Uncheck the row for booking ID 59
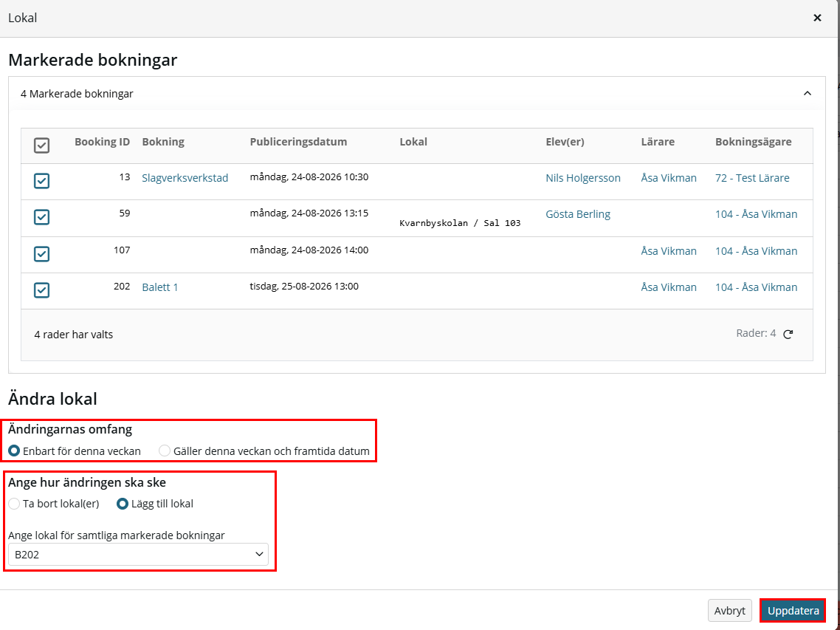 tap(42, 217)
